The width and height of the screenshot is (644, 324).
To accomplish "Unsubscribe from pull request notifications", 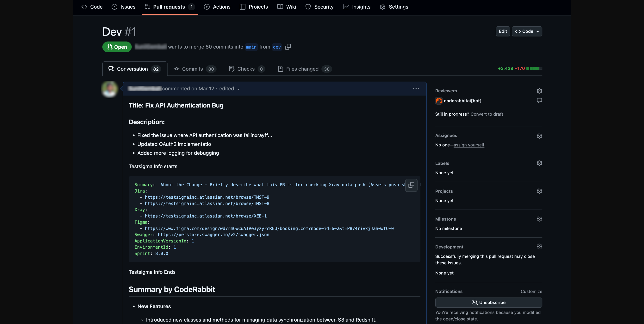I will point(489,302).
